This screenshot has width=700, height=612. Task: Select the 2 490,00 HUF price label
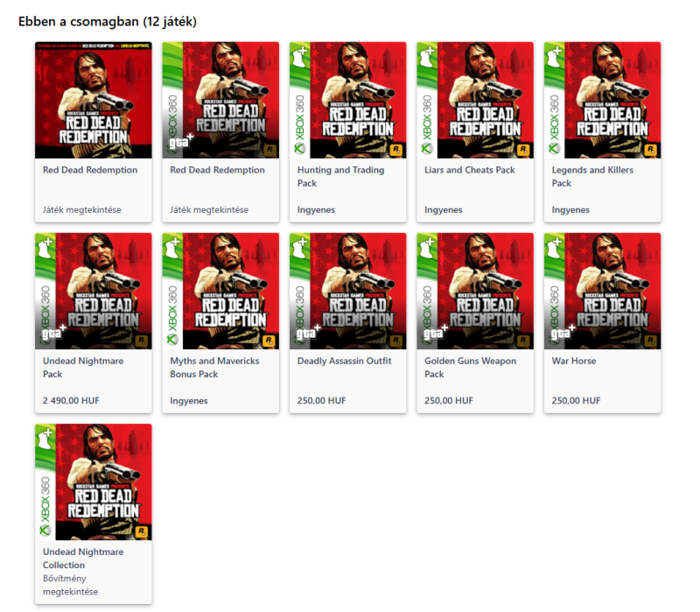click(71, 401)
